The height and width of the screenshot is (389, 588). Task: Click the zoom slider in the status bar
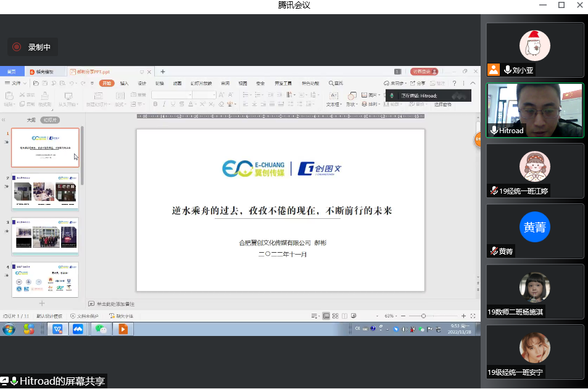click(423, 316)
